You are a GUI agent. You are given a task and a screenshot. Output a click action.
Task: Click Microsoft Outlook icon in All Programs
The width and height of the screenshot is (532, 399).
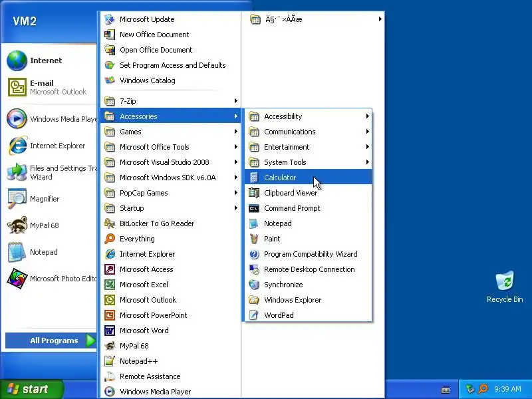[110, 300]
